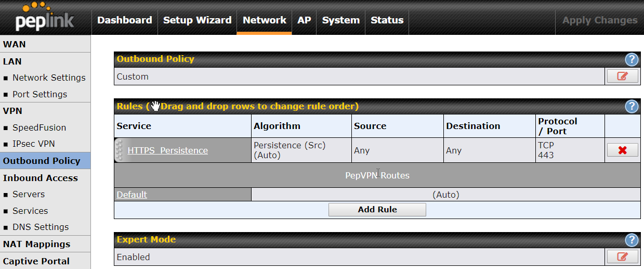Go to the AP tab
The width and height of the screenshot is (644, 269).
(x=304, y=20)
